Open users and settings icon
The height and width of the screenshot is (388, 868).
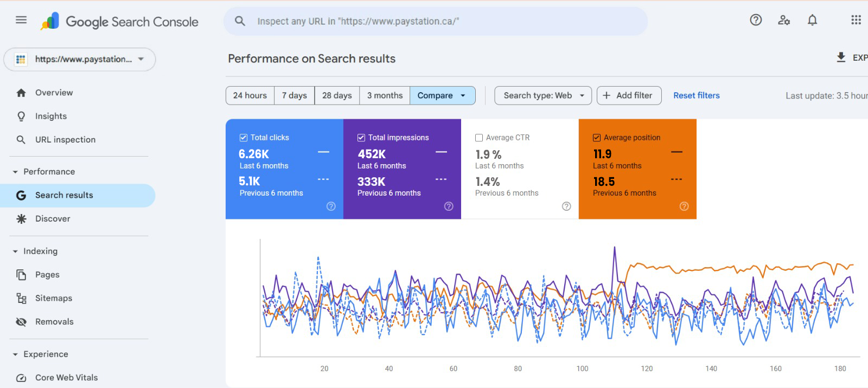pos(784,20)
